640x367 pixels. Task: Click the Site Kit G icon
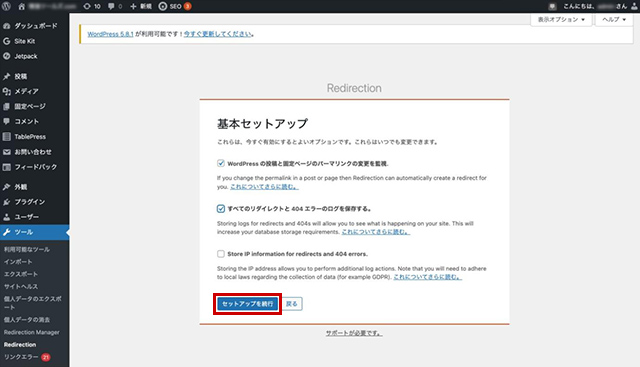click(x=7, y=41)
